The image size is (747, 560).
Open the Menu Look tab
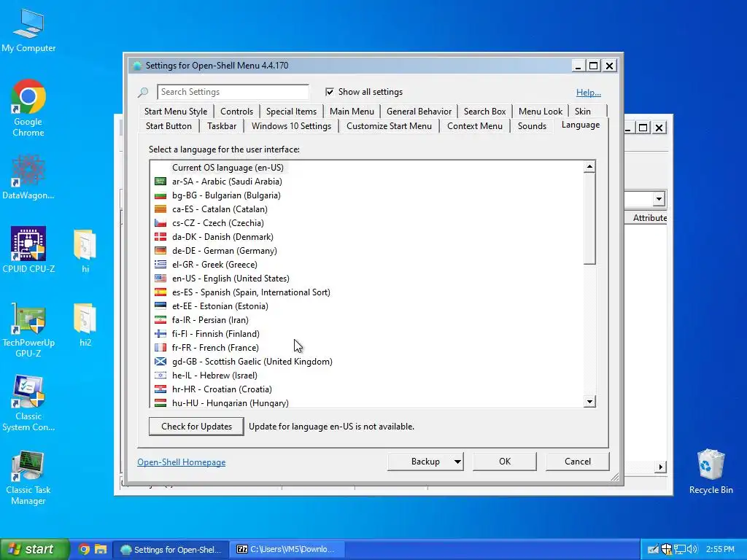tap(541, 112)
